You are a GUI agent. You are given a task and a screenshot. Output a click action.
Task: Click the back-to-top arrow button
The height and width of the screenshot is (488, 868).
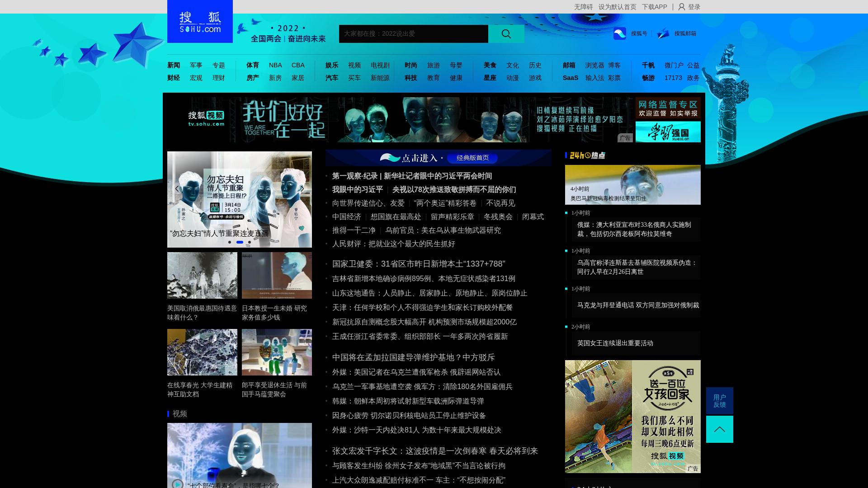click(x=720, y=429)
